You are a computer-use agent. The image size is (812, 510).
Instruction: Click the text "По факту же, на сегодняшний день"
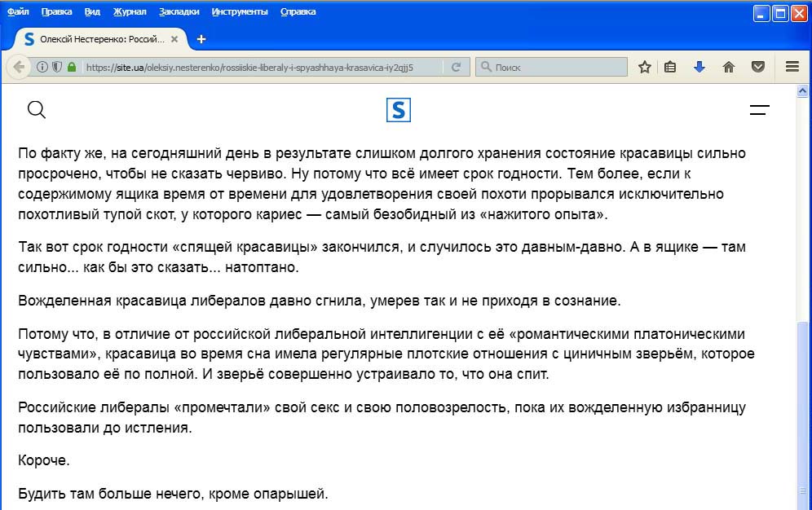(x=139, y=154)
